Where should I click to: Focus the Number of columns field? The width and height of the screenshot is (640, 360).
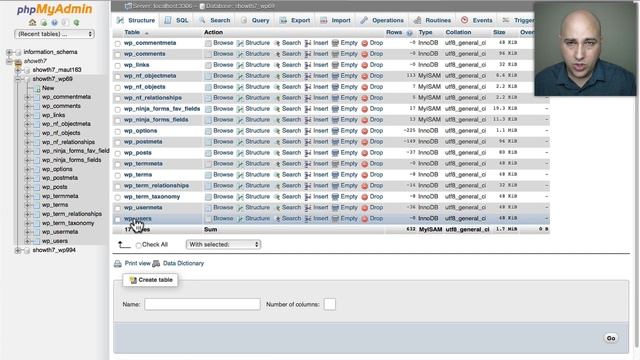tap(330, 304)
